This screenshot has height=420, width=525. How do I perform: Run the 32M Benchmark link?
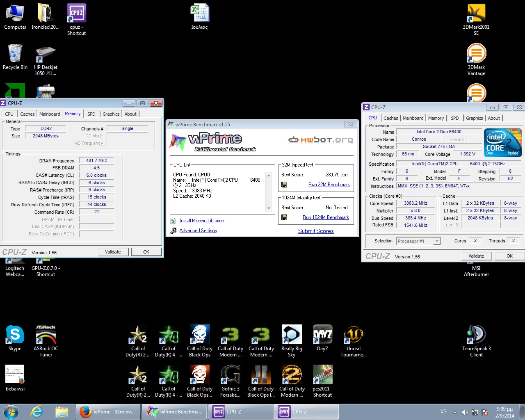click(x=329, y=185)
